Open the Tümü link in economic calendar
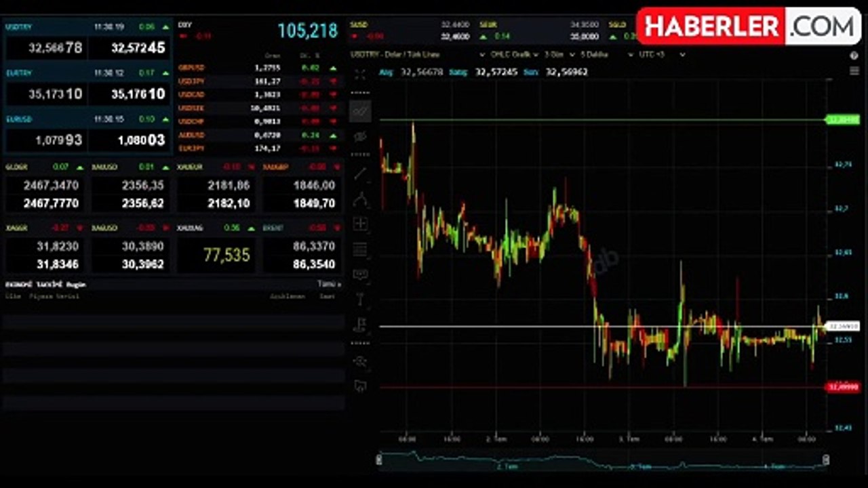This screenshot has height=488, width=868. (x=329, y=284)
